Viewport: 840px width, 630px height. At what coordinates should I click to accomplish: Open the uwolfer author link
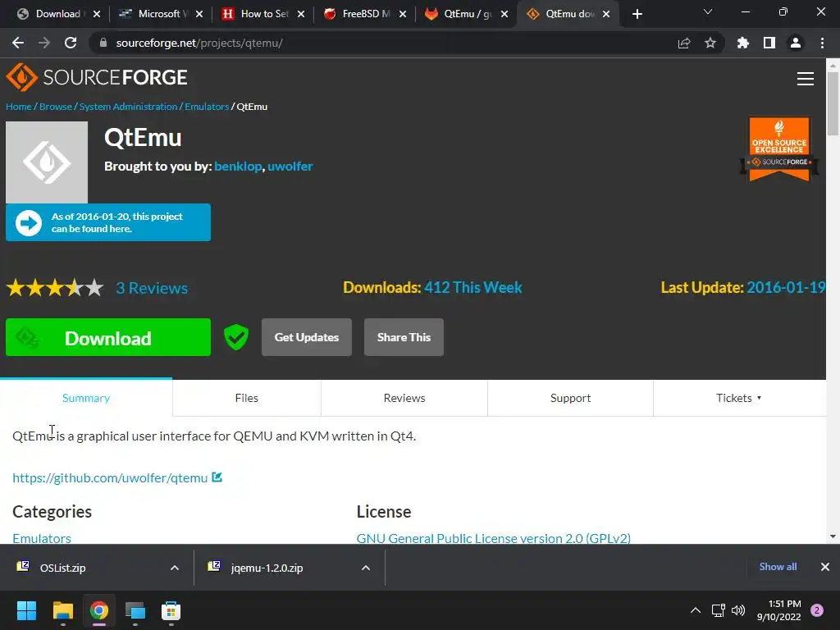290,167
